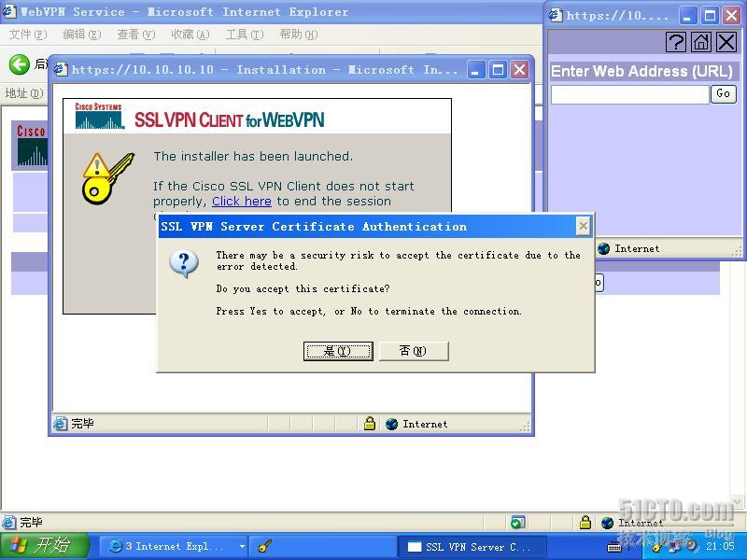Viewport: 747px width, 560px height.
Task: Open the 编辑(E) menu
Action: coord(81,35)
